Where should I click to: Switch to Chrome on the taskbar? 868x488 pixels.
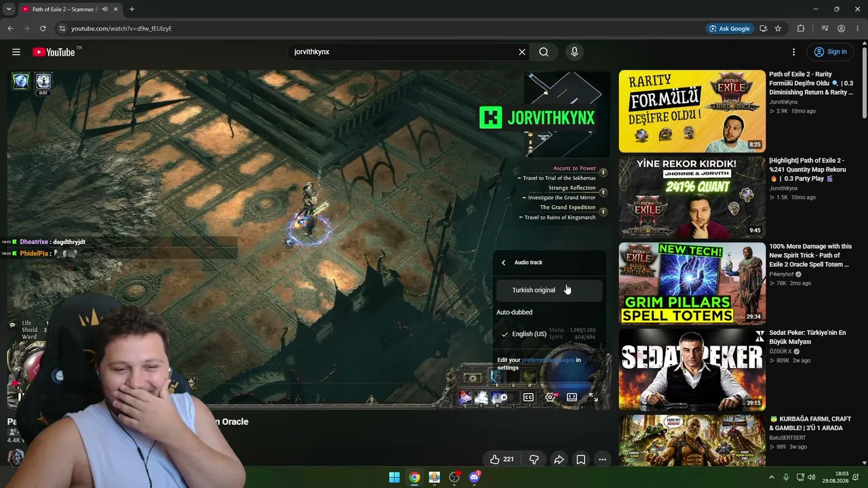[414, 477]
